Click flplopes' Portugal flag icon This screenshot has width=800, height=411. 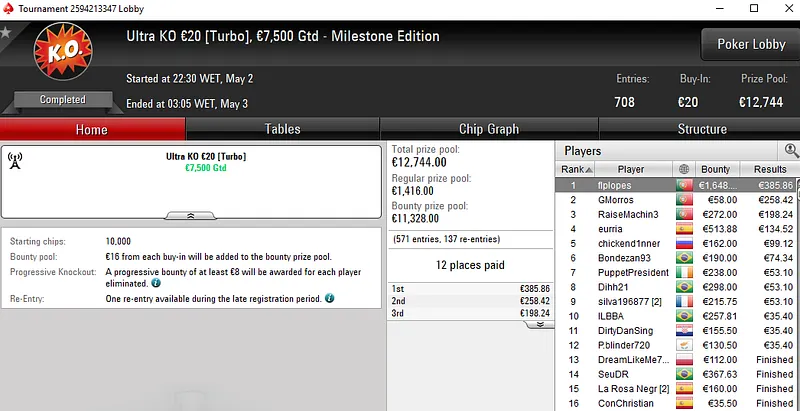click(x=684, y=185)
